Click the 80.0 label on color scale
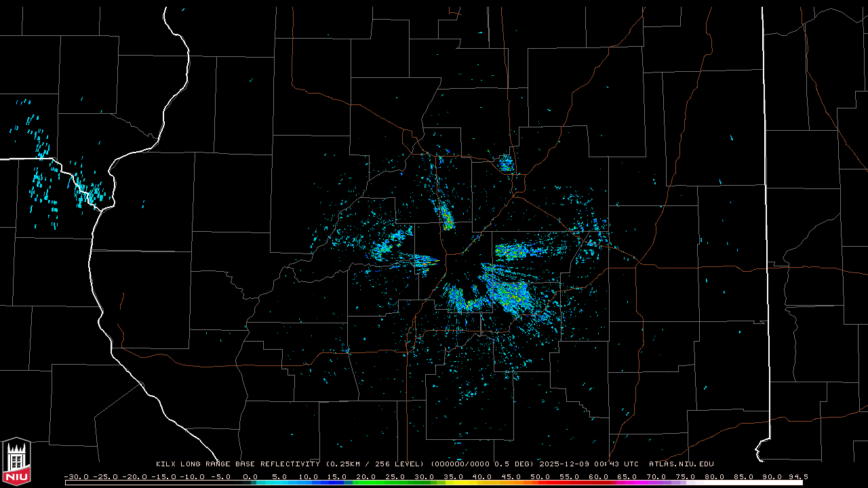The width and height of the screenshot is (868, 488). click(715, 476)
